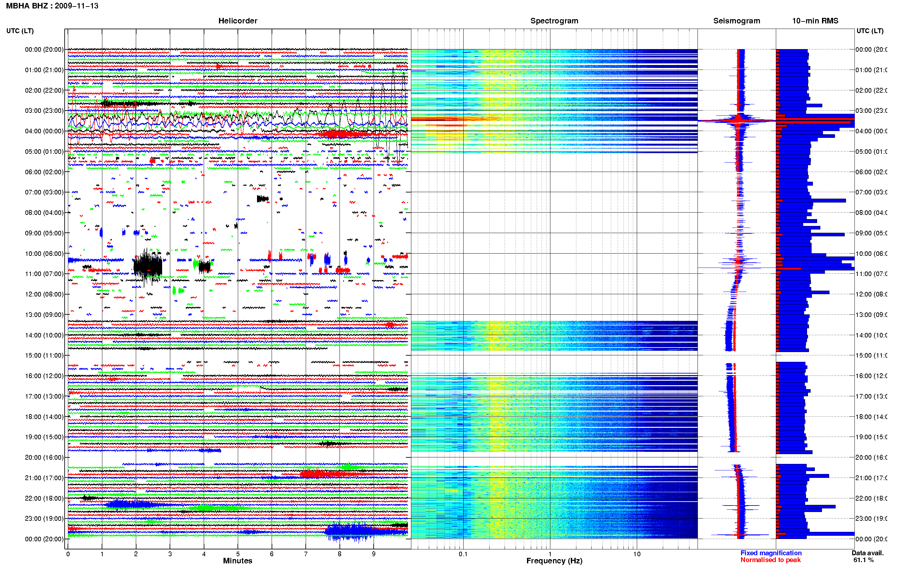Click left-axis label "22:00 (18:00)"

(44, 498)
